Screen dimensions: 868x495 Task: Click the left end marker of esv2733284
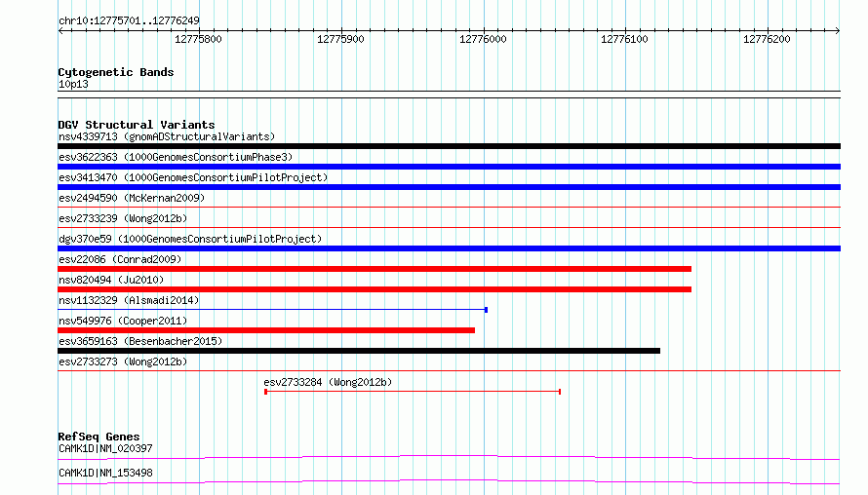(x=265, y=392)
